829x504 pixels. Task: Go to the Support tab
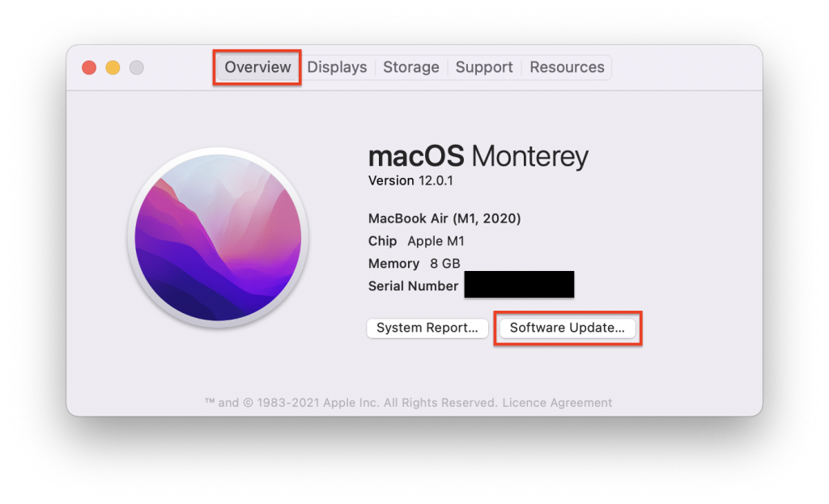[484, 67]
